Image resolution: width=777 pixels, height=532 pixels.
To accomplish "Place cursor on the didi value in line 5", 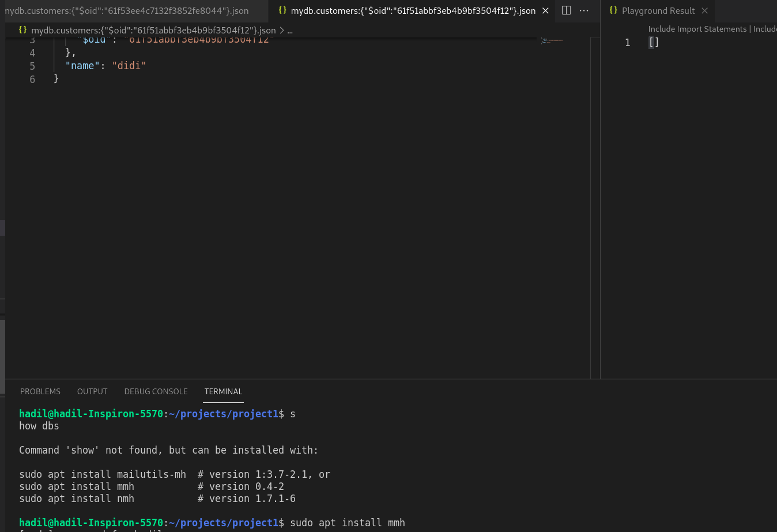I will (x=129, y=66).
